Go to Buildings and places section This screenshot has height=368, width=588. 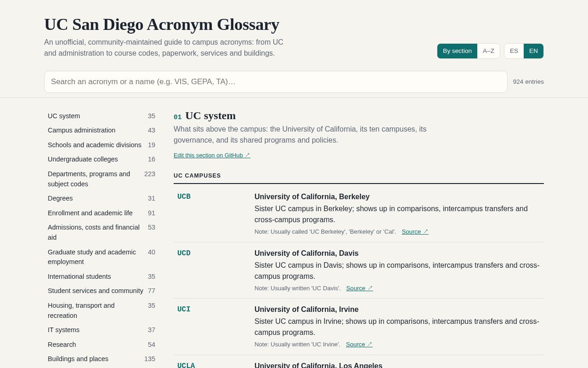102,359
